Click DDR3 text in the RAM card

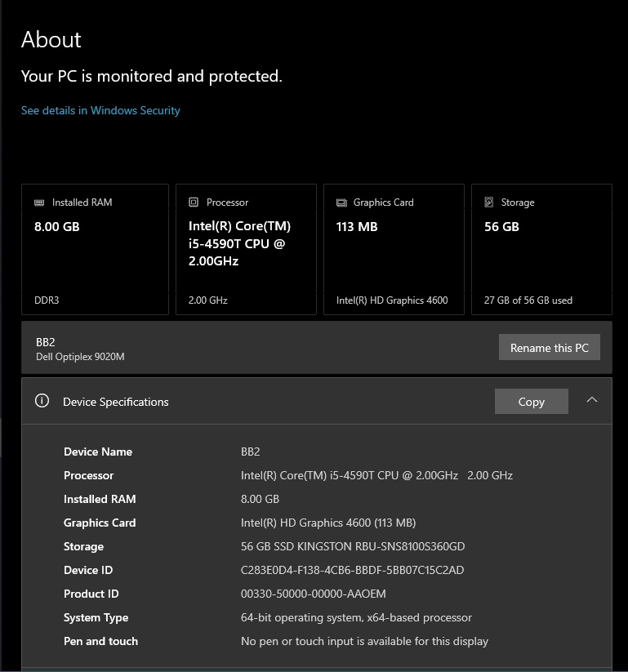click(47, 300)
